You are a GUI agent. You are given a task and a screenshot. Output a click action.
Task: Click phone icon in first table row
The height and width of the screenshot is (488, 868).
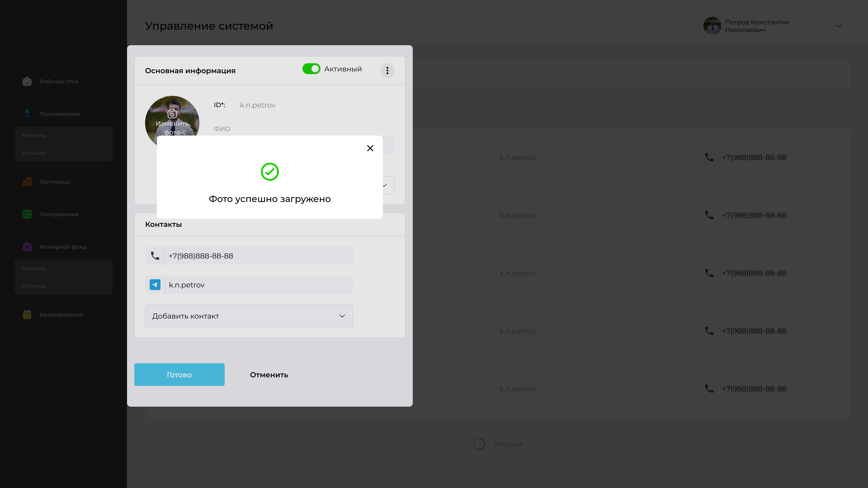pos(709,157)
